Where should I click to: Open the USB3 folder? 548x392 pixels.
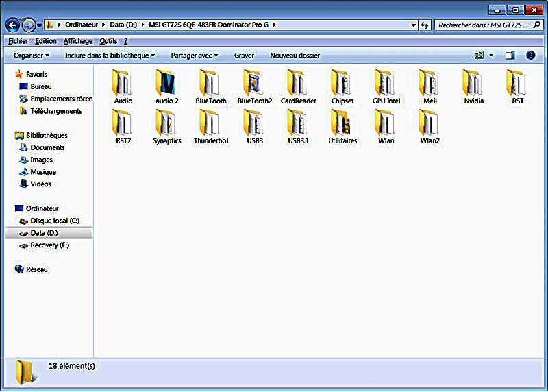pos(254,127)
